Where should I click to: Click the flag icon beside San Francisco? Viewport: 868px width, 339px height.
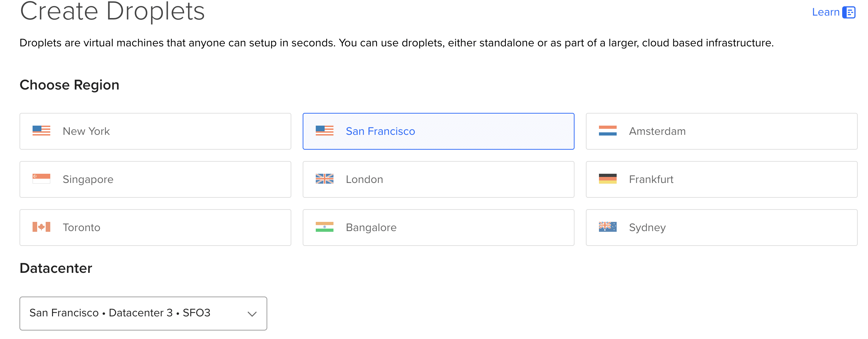click(x=324, y=131)
